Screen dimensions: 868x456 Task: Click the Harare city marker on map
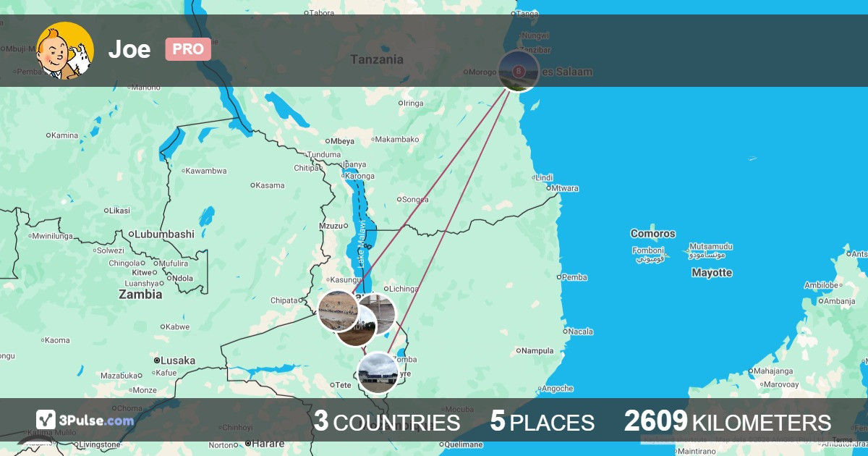(247, 443)
